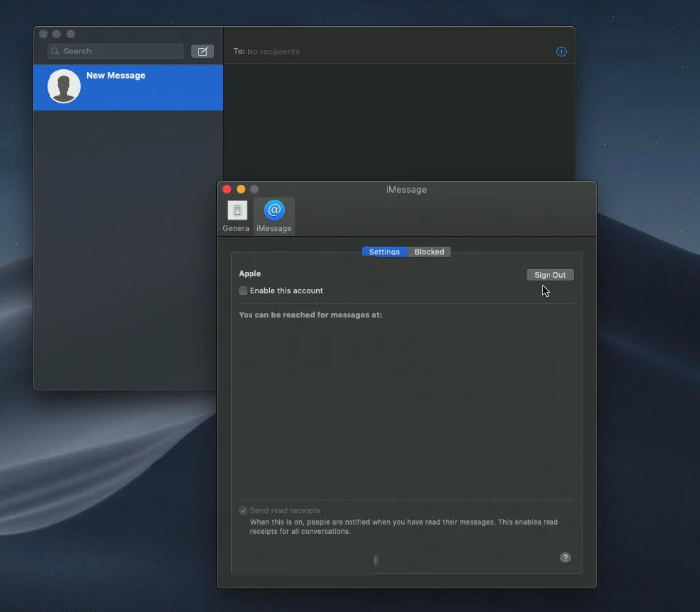Focus the Search field in Messages
This screenshot has height=612, width=700.
click(x=115, y=51)
